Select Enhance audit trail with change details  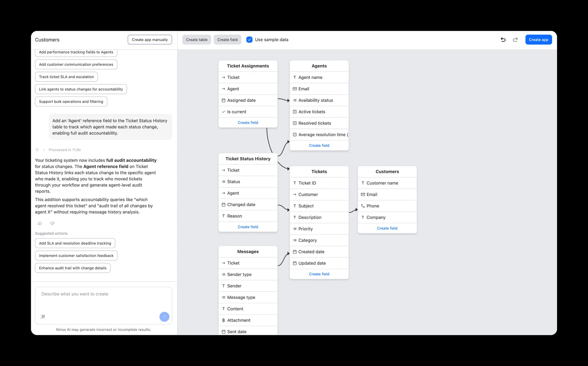[x=73, y=268]
